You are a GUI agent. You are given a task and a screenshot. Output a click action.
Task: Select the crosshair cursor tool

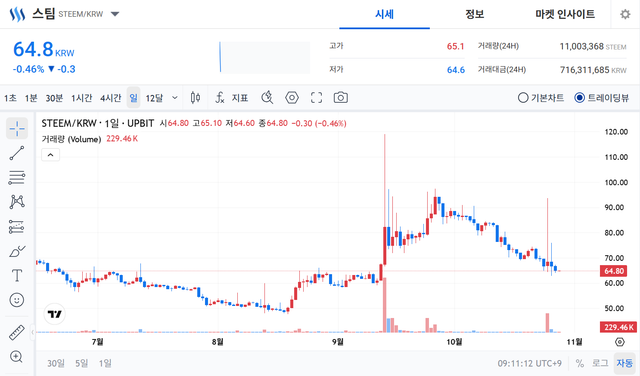pyautogui.click(x=17, y=129)
